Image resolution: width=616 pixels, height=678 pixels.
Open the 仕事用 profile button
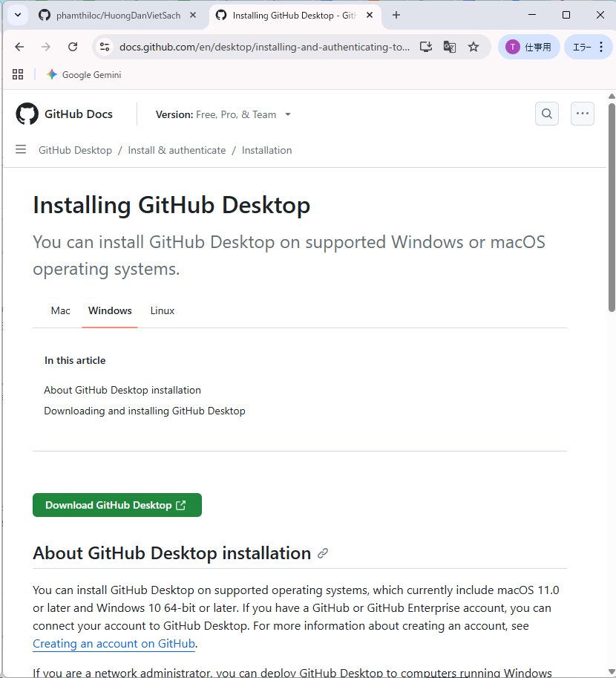click(528, 47)
